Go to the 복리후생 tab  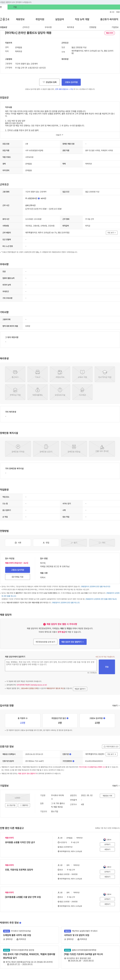click(x=70, y=27)
